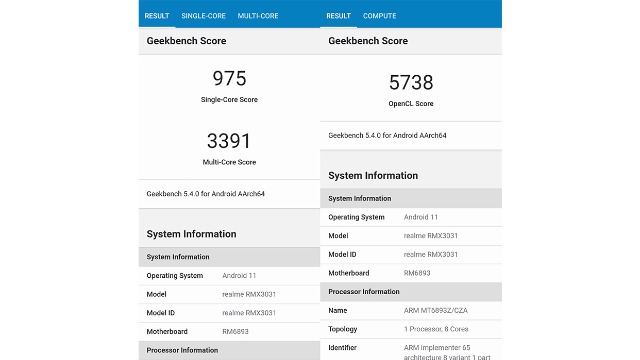Click large System Information heading in left panel
The image size is (640, 360).
click(191, 234)
